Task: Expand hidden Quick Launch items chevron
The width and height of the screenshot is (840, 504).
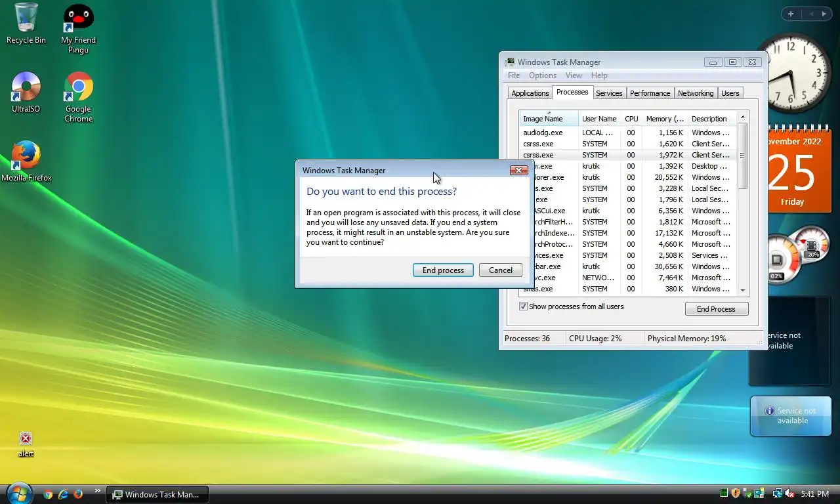Action: pos(98,490)
